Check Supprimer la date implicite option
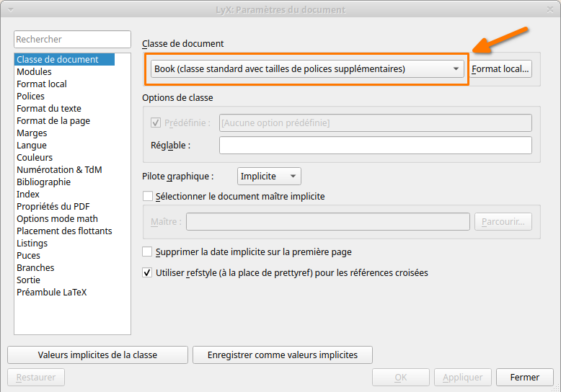 point(148,252)
